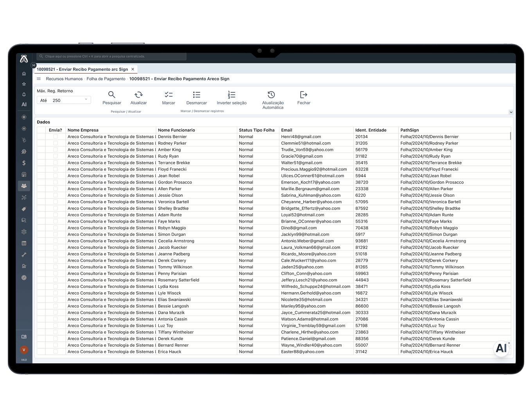
Task: Sort by the Ident. Entidade column header
Action: [x=376, y=130]
